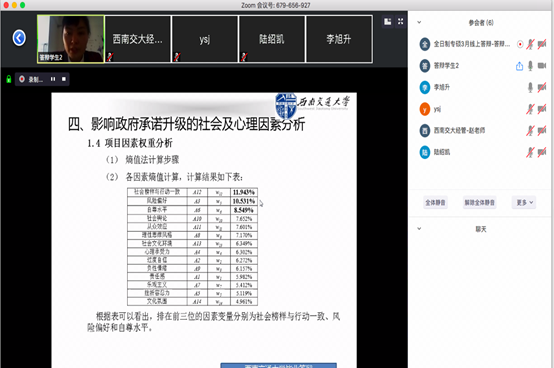Image resolution: width=554 pixels, height=368 pixels.
Task: Click the green encryption lock icon
Action: [9, 79]
